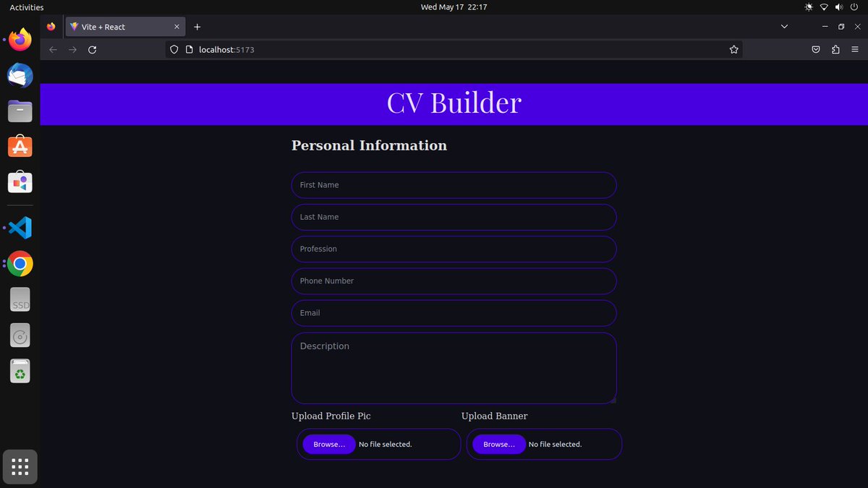The height and width of the screenshot is (488, 868).
Task: Open Visual Studio Code from the dock
Action: tap(20, 228)
